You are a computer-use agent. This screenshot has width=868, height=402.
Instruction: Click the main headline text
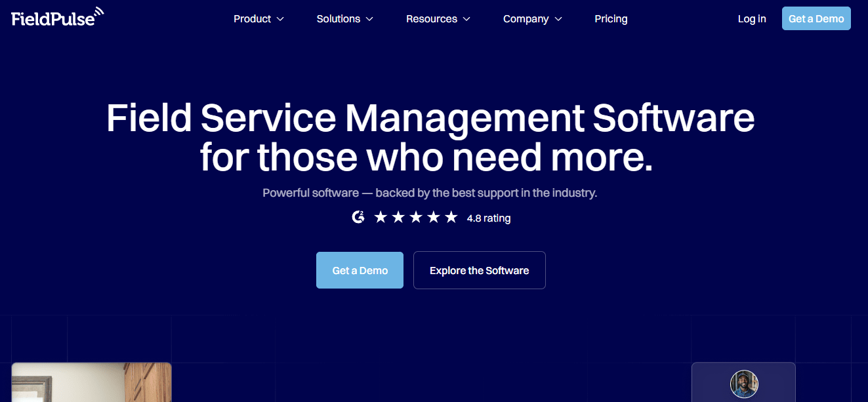430,138
